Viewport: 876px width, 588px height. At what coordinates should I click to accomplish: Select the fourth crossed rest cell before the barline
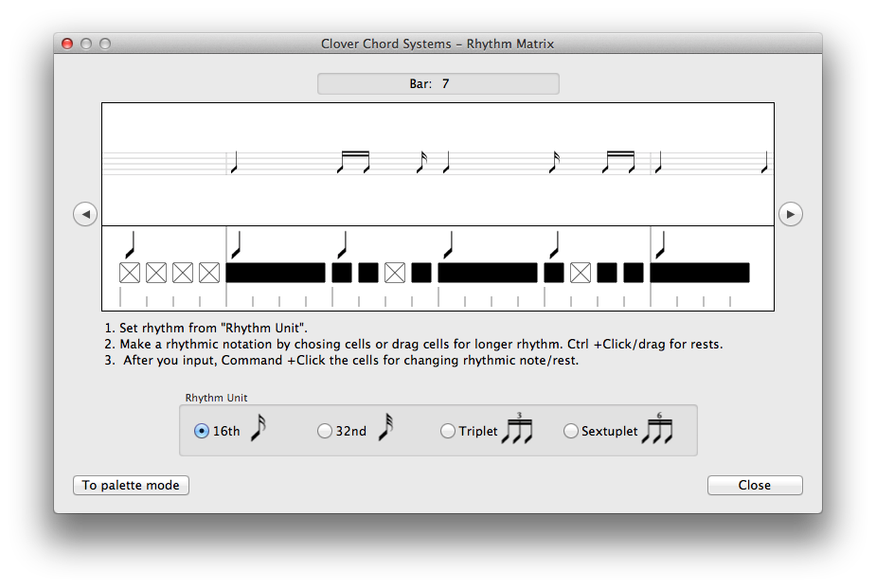(x=209, y=273)
